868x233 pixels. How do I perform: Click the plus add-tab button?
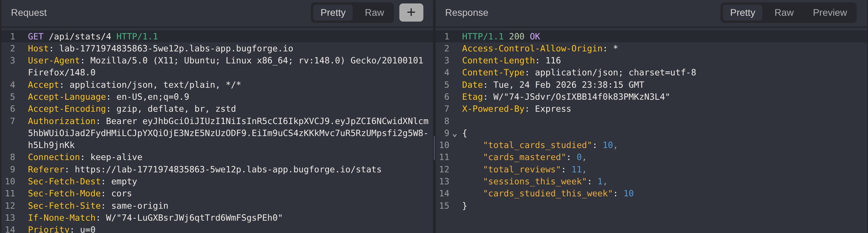pyautogui.click(x=411, y=13)
